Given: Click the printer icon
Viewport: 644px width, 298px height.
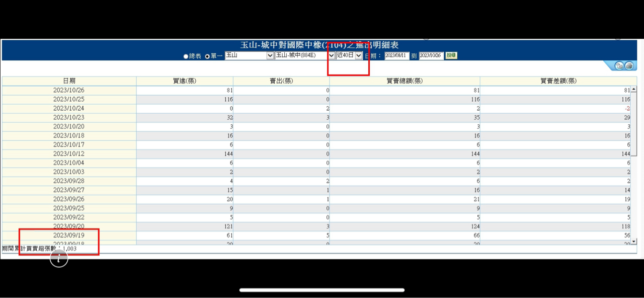Looking at the screenshot, I should (628, 65).
